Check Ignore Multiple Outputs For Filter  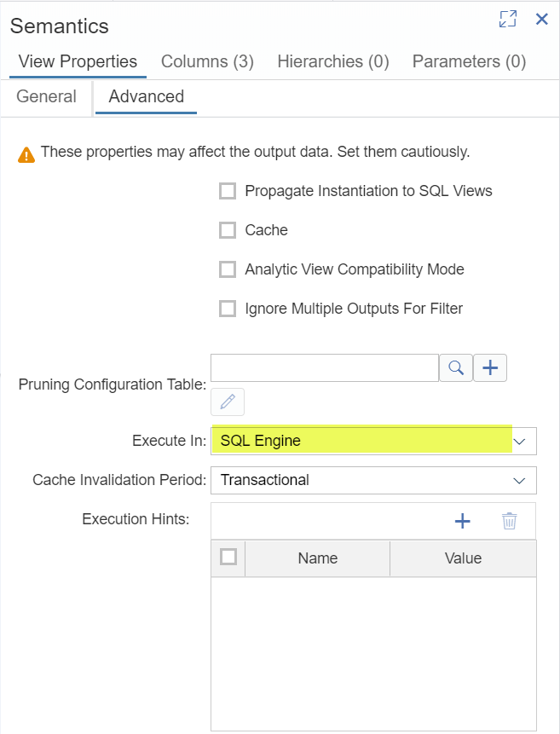click(228, 309)
